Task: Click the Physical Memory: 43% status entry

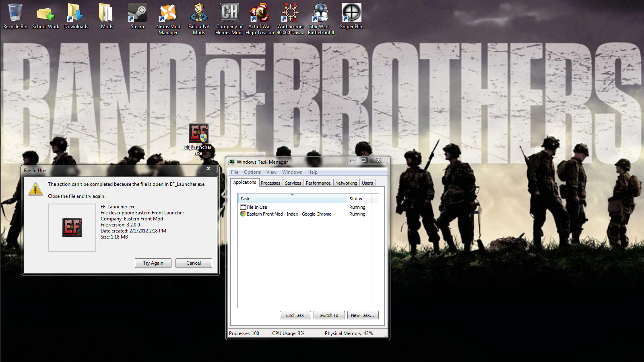Action: click(349, 333)
